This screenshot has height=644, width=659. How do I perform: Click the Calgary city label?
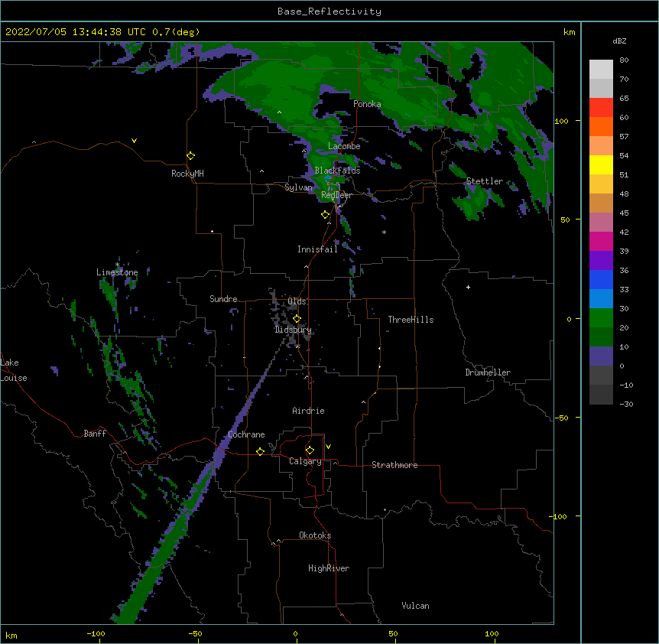click(305, 461)
